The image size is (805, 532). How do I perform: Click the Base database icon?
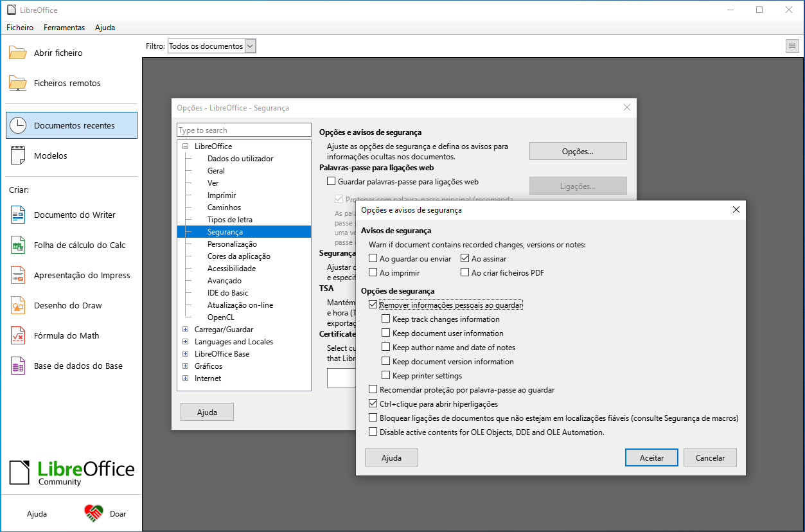coord(18,366)
